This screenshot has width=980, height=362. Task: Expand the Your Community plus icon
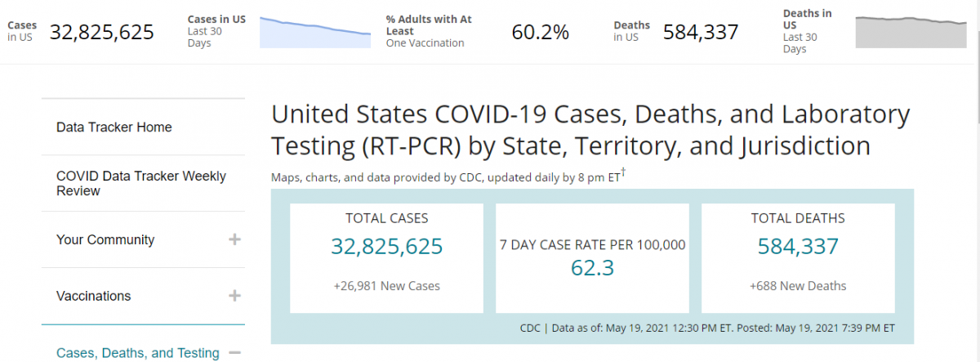click(x=234, y=239)
